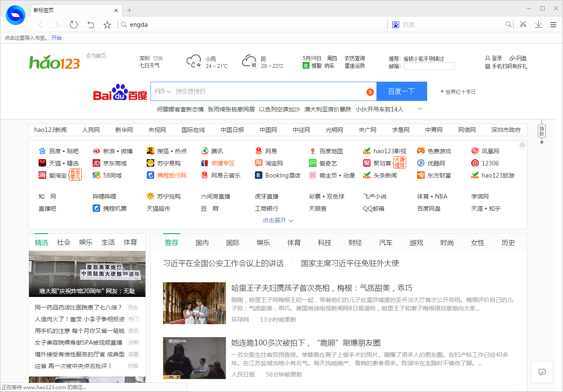This screenshot has height=392, width=563.
Task: Switch to the 财经 news feed tab
Action: click(355, 242)
